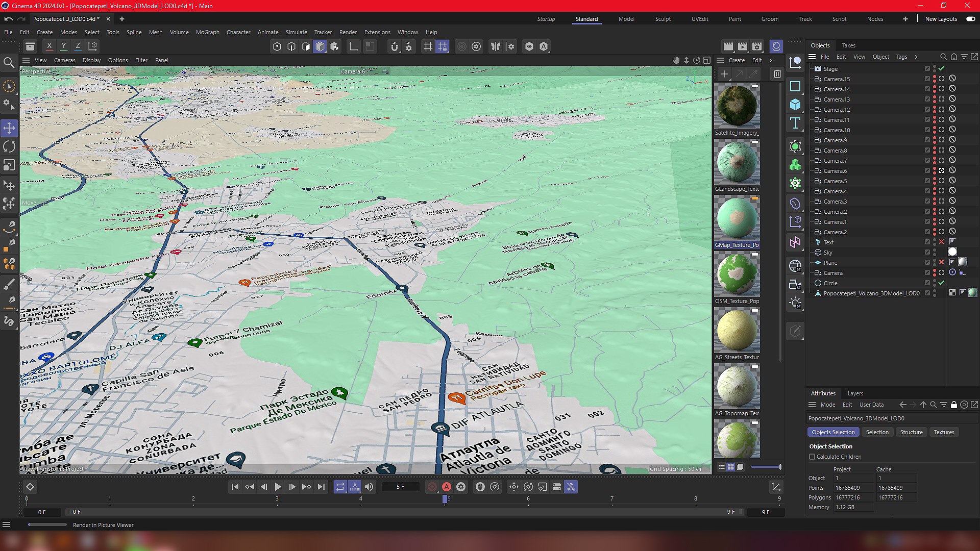Open Objects manager hamburger menu
980x551 pixels.
point(812,57)
